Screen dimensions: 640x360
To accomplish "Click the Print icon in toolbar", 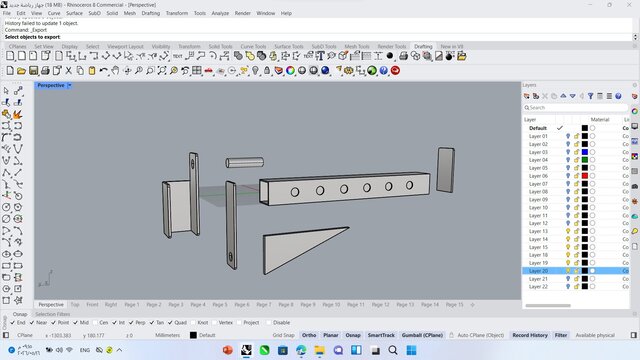I will point(45,71).
